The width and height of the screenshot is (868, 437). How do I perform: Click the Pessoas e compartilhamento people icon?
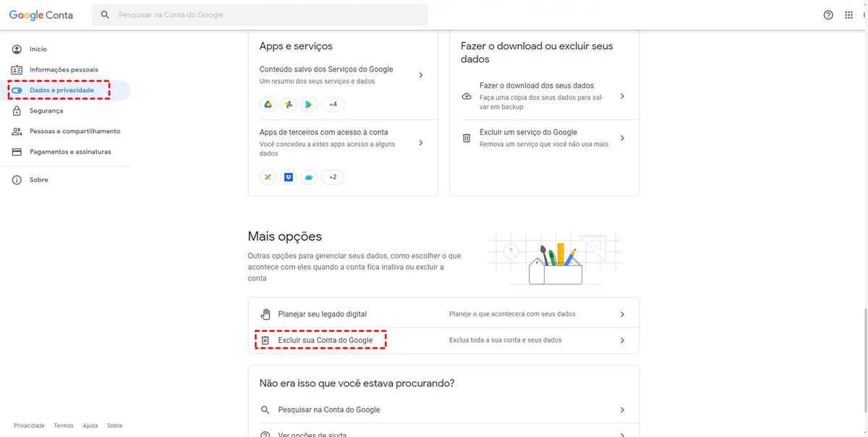point(17,131)
